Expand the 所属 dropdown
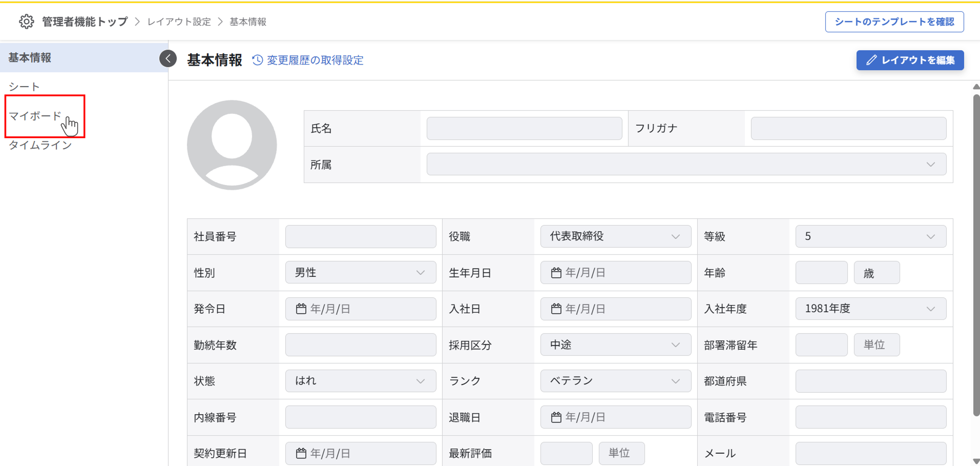This screenshot has height=466, width=980. point(686,164)
